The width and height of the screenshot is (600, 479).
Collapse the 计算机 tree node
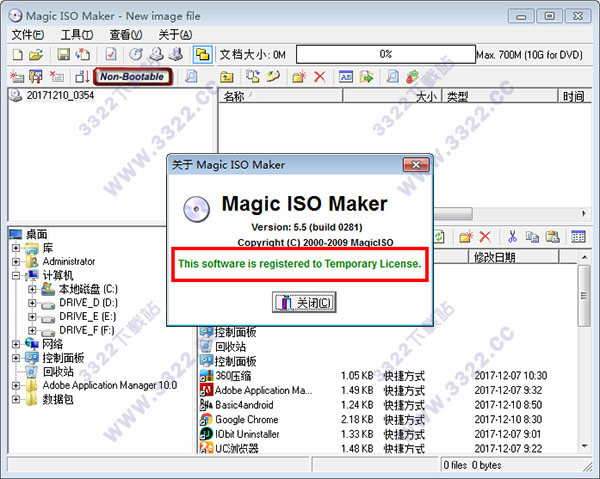(x=17, y=275)
